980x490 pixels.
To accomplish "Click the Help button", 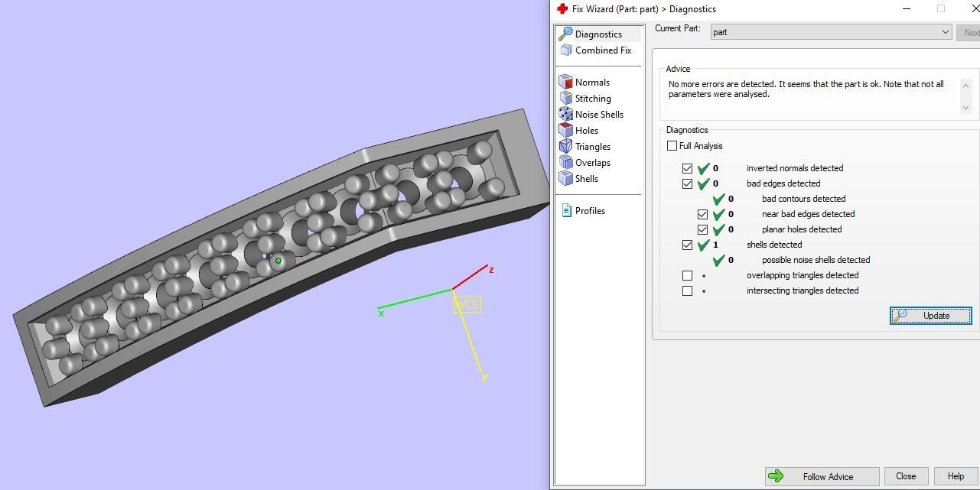I will (x=956, y=476).
